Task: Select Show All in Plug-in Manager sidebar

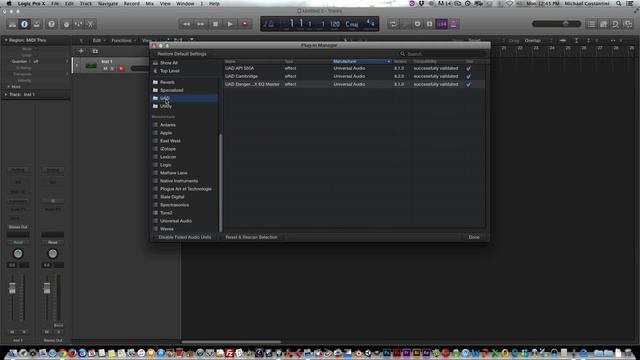Action: pyautogui.click(x=169, y=63)
